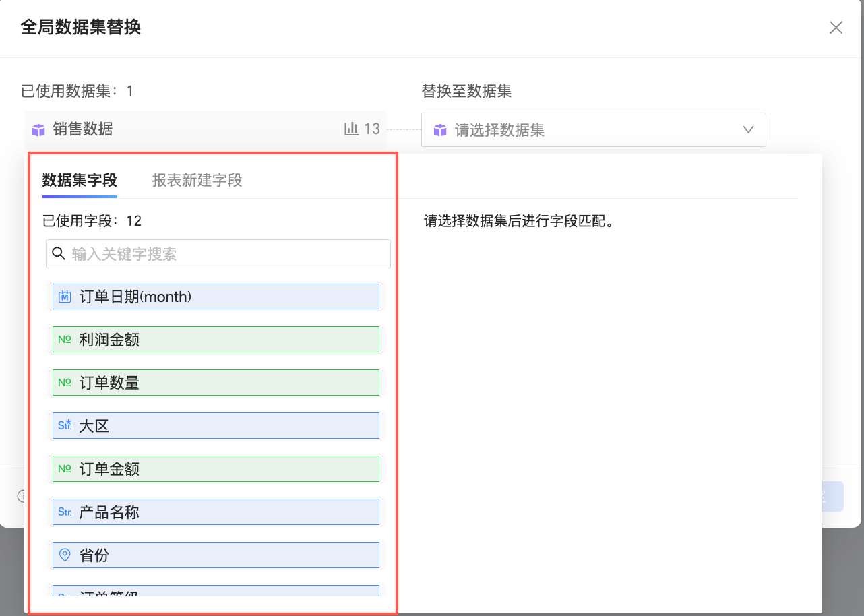Click the Str type icon beside 大区
The width and height of the screenshot is (864, 616).
65,425
